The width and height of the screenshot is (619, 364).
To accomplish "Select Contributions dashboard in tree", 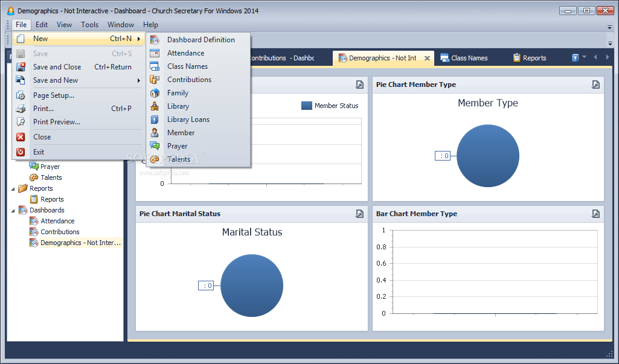I will 60,232.
